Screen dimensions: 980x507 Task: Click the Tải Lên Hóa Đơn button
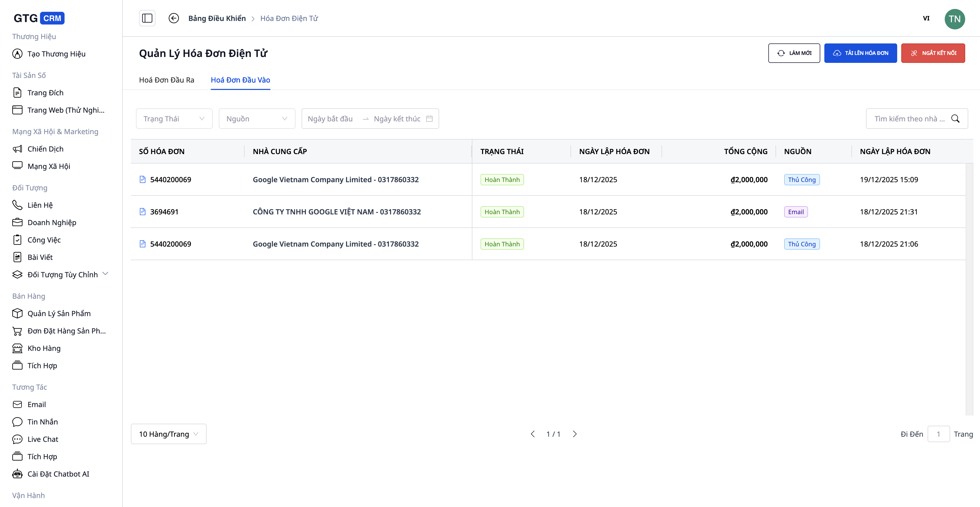[x=860, y=53]
